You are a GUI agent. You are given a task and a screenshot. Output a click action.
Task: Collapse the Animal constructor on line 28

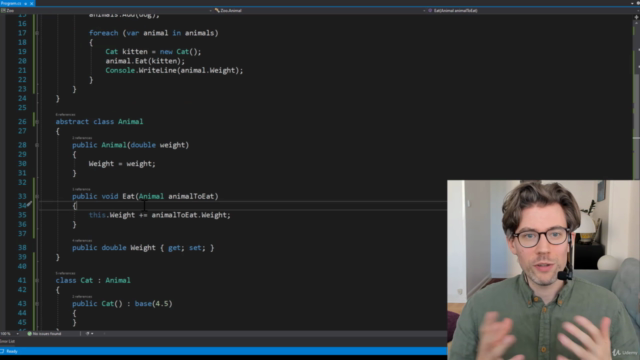[x=37, y=145]
